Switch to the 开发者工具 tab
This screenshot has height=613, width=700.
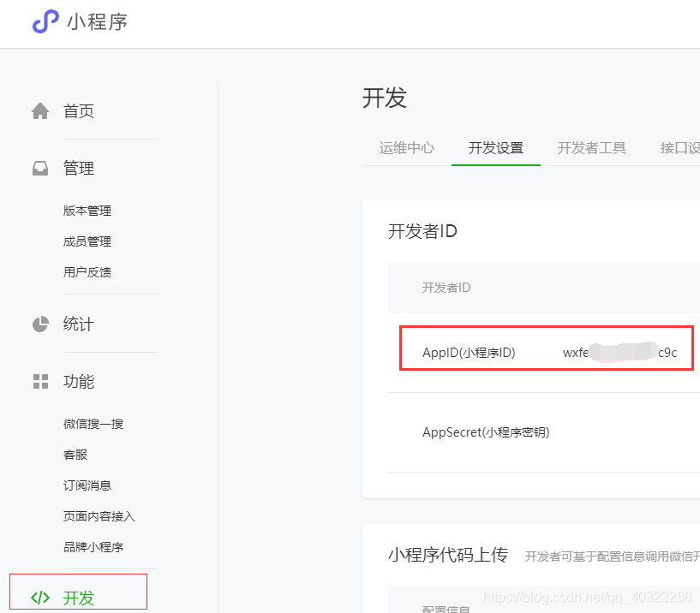[591, 147]
